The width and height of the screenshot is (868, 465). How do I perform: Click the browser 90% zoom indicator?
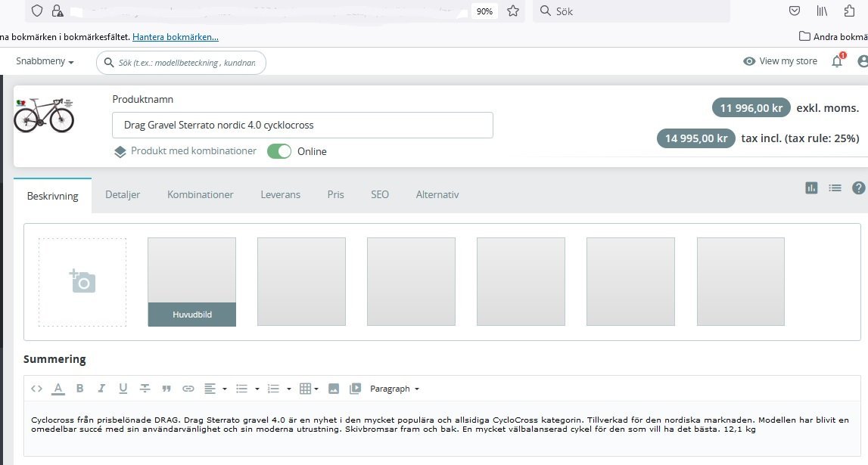tap(484, 11)
